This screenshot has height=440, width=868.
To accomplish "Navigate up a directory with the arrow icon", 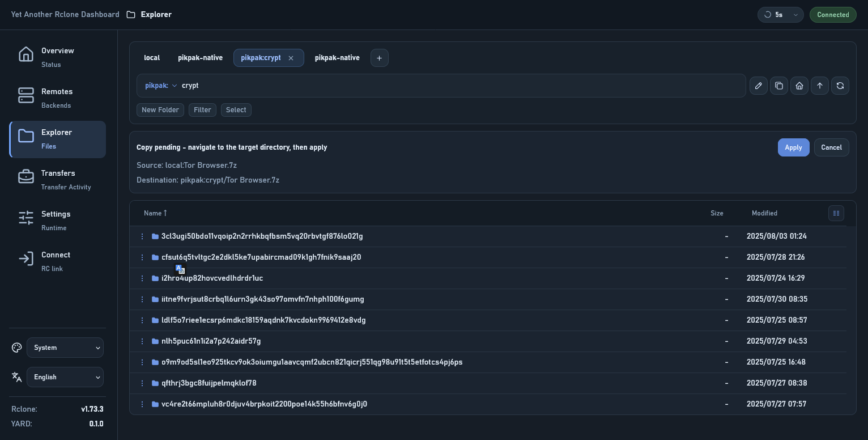I will [x=819, y=86].
